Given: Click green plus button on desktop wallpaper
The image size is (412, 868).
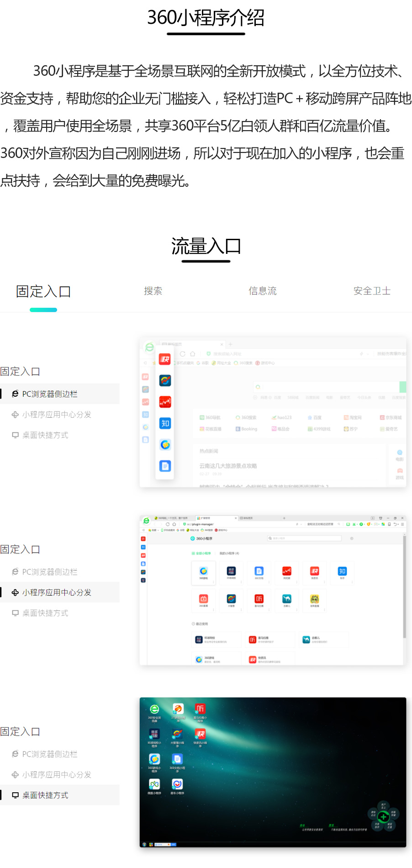Looking at the screenshot, I should point(383,816).
